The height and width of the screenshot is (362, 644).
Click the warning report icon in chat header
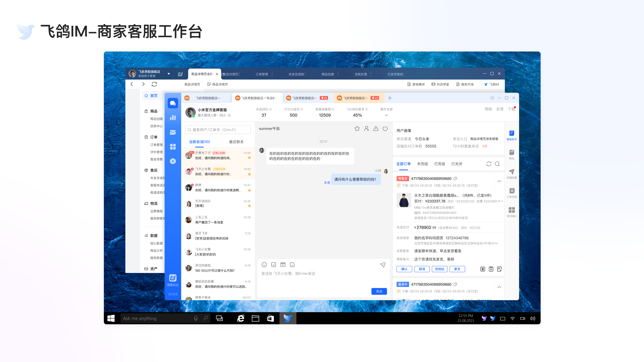click(376, 128)
